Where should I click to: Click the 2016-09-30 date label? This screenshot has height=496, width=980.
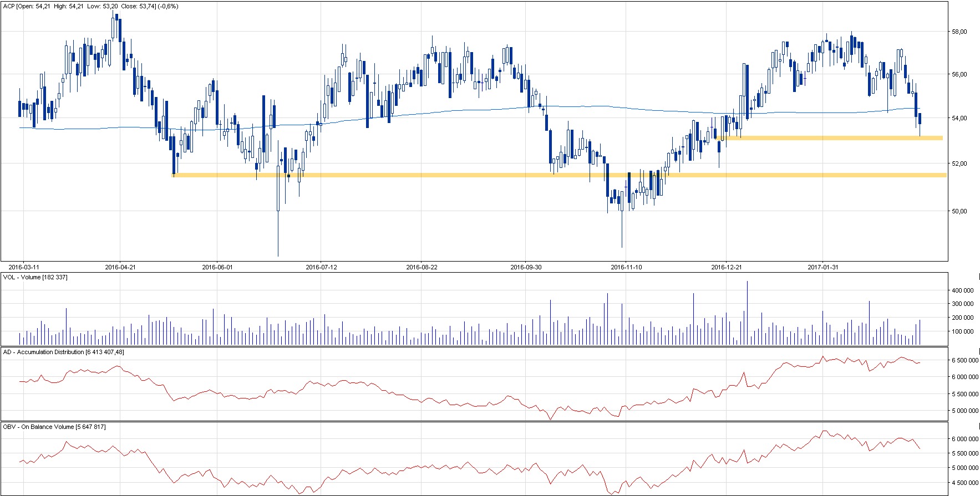(526, 267)
